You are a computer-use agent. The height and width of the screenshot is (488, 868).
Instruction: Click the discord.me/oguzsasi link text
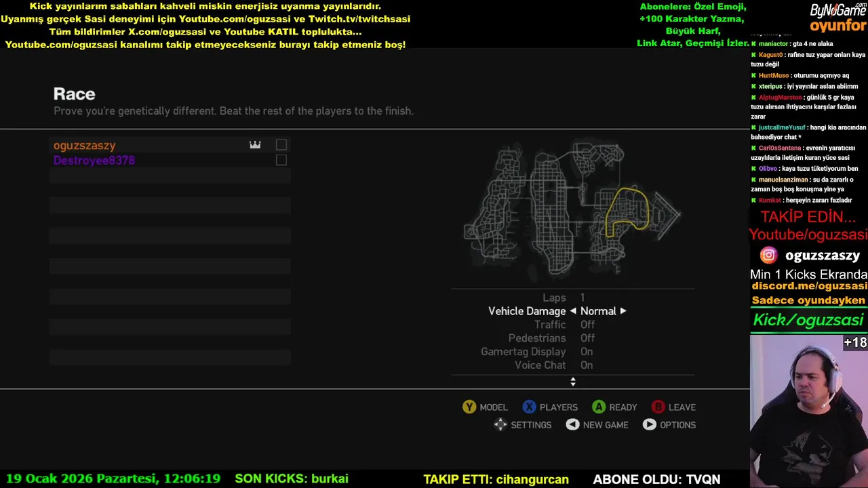[x=809, y=286]
